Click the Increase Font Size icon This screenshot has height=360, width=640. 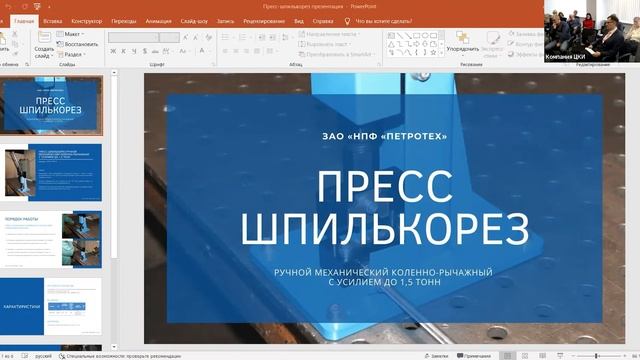click(186, 37)
